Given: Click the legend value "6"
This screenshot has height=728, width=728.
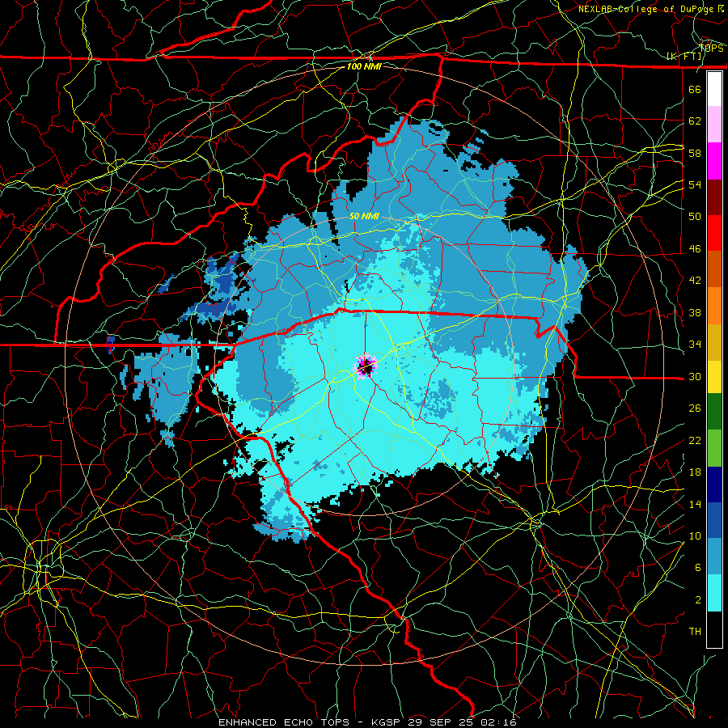Looking at the screenshot, I should [698, 568].
